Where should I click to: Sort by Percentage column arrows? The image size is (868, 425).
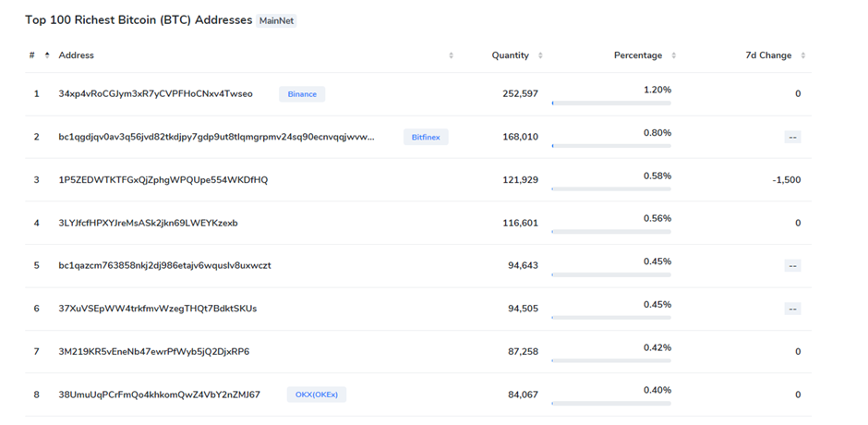[674, 55]
